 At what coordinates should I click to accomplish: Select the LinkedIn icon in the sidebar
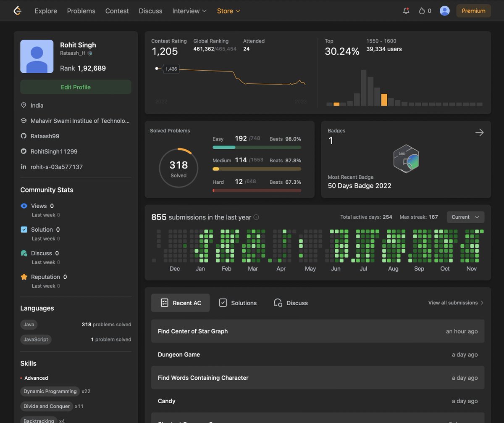[x=24, y=167]
